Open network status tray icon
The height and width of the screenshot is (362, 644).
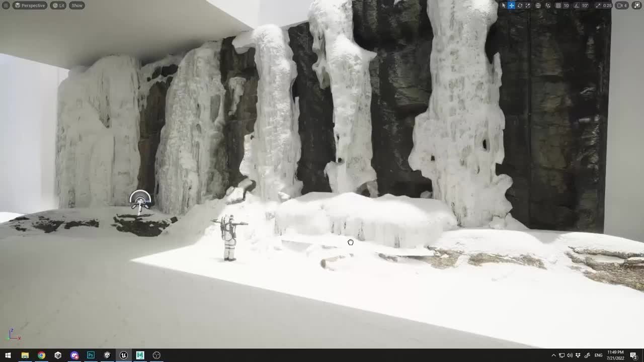(x=561, y=355)
